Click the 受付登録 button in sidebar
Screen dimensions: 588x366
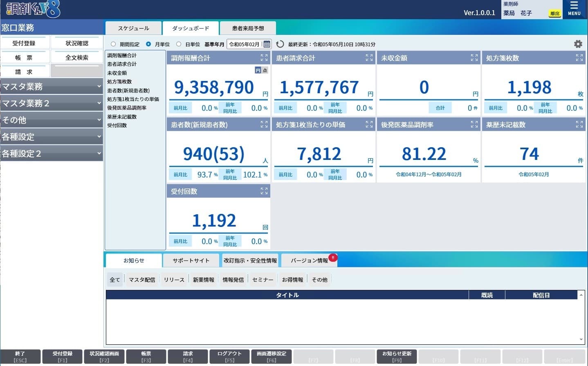[x=24, y=43]
